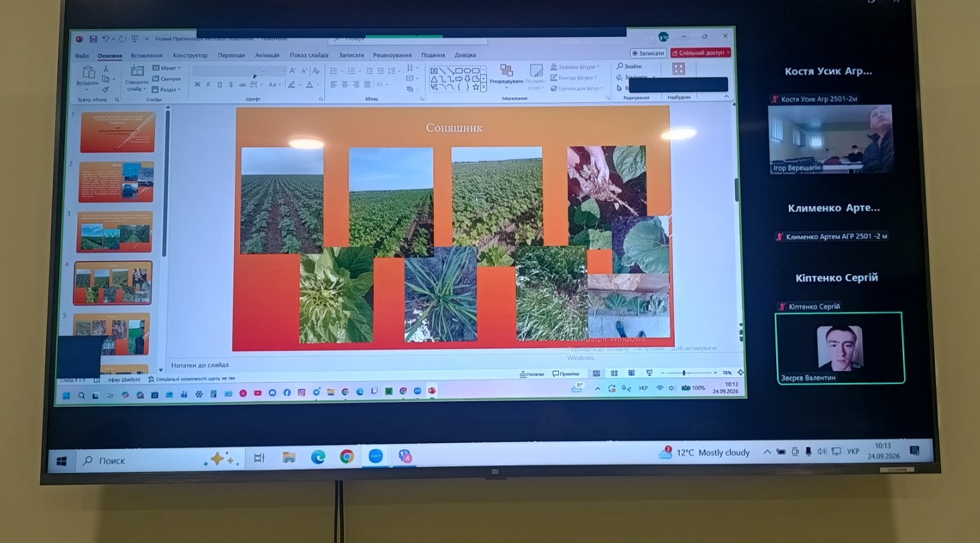Adjust the zoom slider in status bar

click(684, 373)
